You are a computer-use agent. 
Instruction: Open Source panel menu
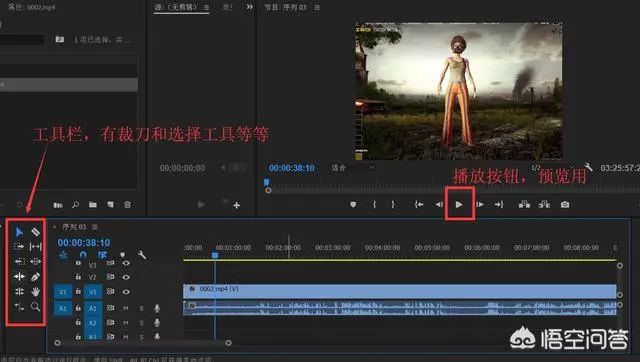tap(206, 7)
